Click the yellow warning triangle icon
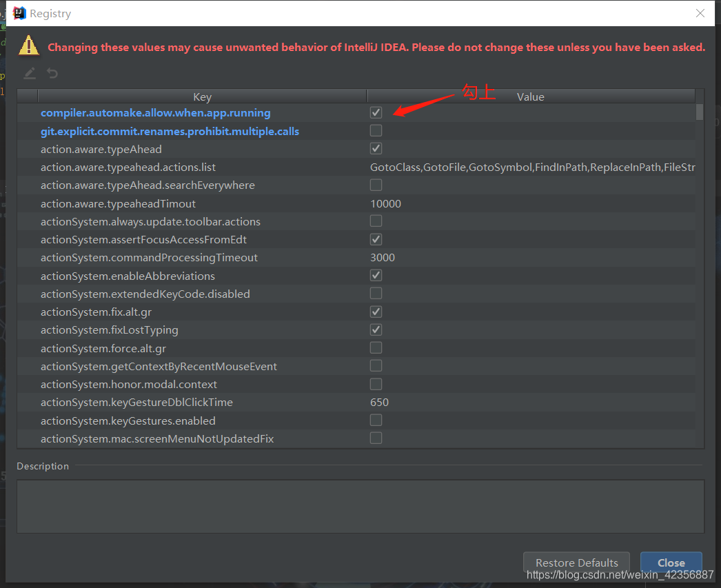Viewport: 721px width, 588px height. (x=28, y=46)
